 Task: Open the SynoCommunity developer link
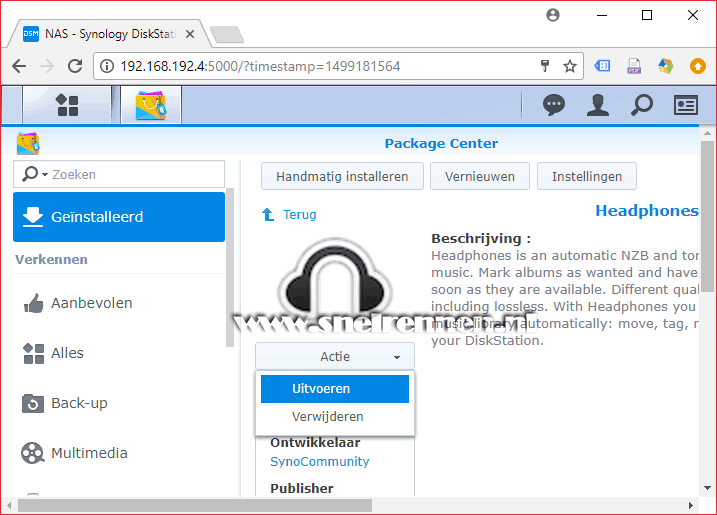click(320, 461)
